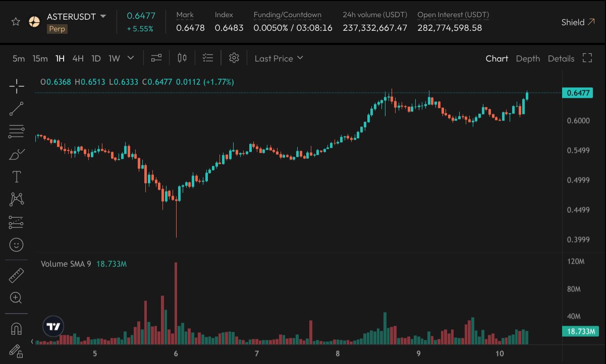
Task: Expand more timeframe intervals chevron
Action: point(131,58)
